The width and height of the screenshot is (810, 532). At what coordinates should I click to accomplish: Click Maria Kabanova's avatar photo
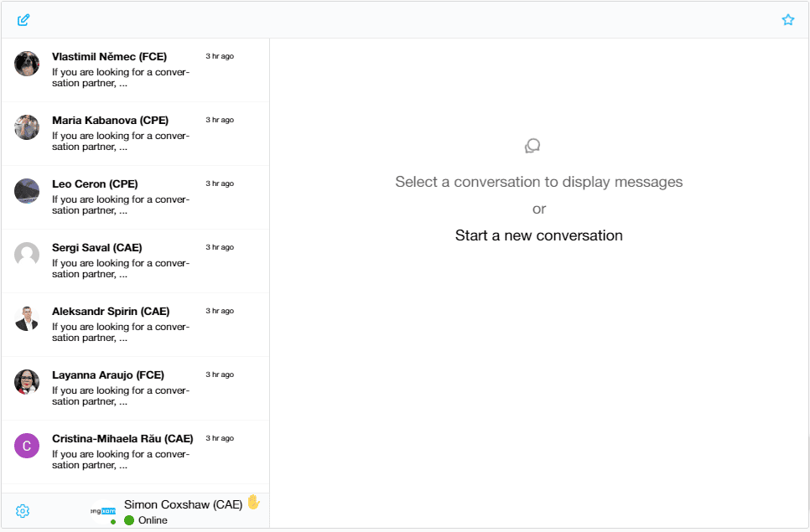(x=27, y=127)
